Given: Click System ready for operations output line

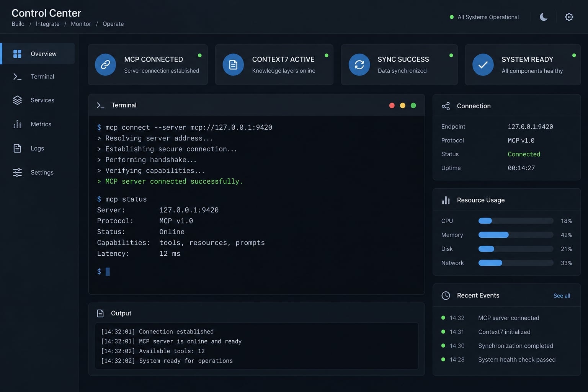Looking at the screenshot, I should 167,361.
